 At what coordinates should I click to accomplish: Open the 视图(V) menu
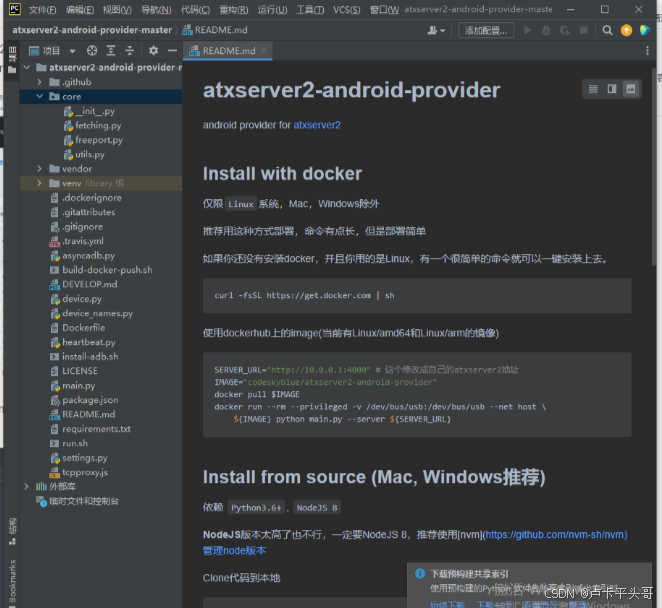[x=117, y=10]
